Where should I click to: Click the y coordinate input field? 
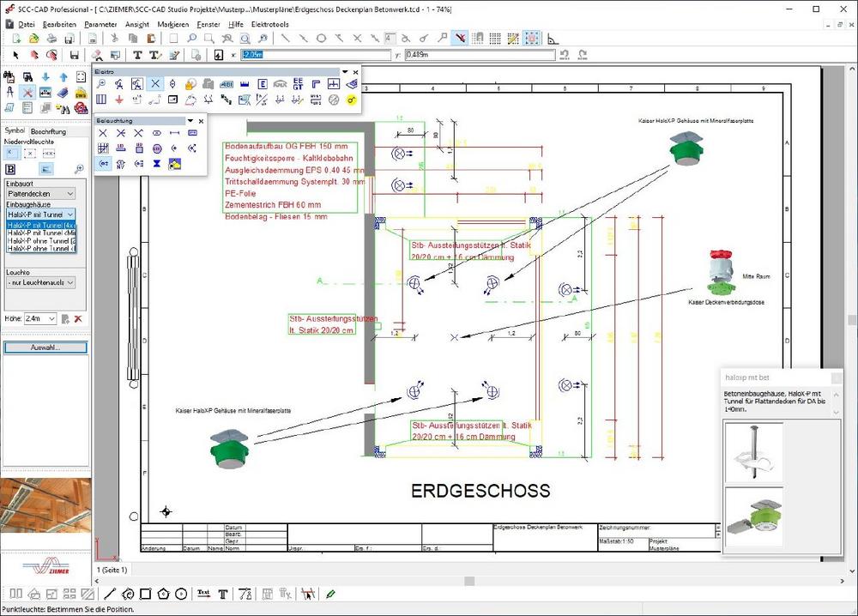[480, 55]
